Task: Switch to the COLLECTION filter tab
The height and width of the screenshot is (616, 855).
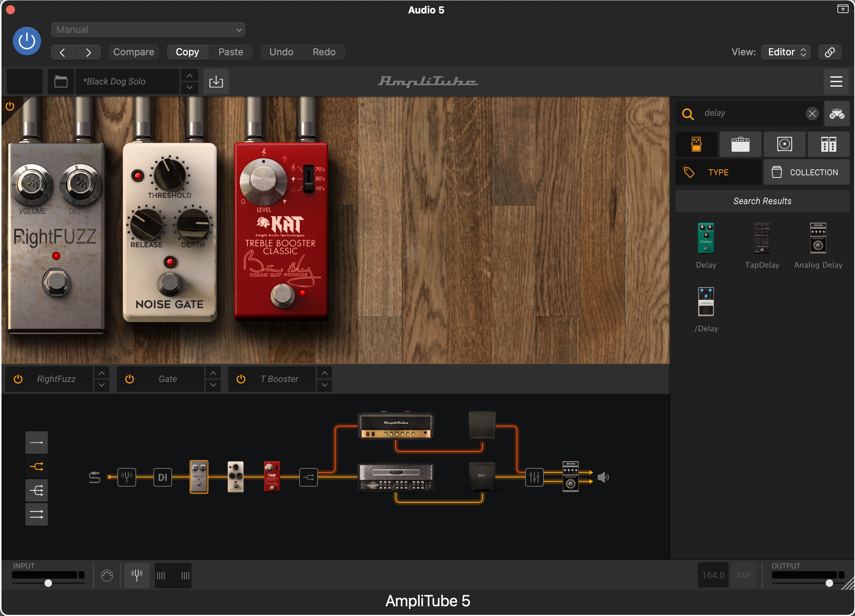Action: pyautogui.click(x=807, y=172)
